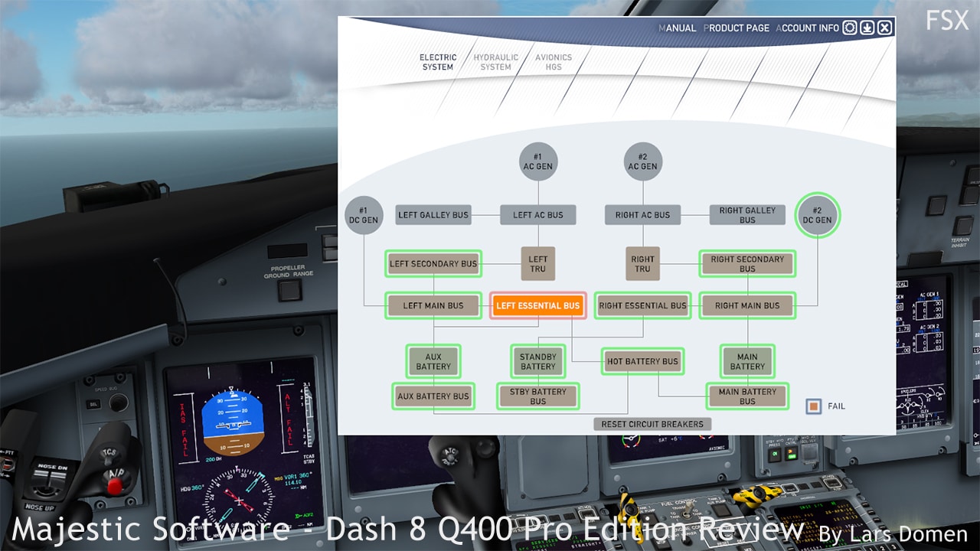The height and width of the screenshot is (551, 980).
Task: Click the Left TRU box
Action: (x=537, y=264)
